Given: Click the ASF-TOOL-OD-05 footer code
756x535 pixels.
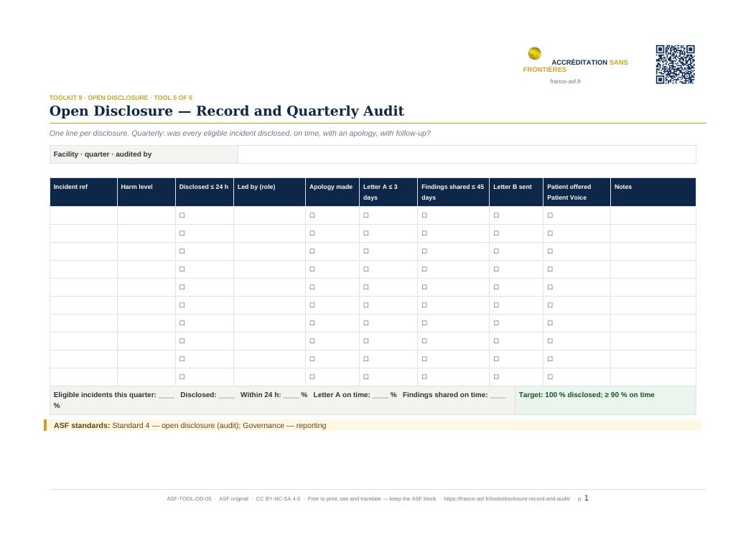Looking at the screenshot, I should point(189,499).
